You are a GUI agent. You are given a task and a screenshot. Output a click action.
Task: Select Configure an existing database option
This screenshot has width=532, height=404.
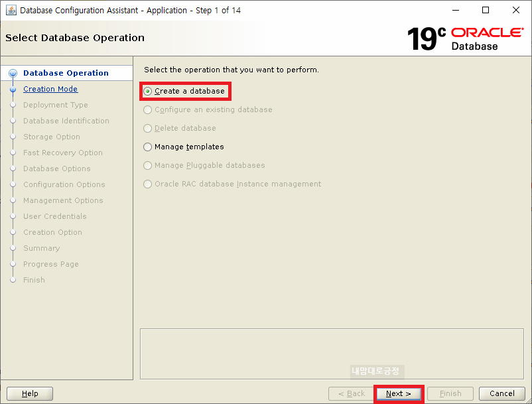click(x=147, y=109)
